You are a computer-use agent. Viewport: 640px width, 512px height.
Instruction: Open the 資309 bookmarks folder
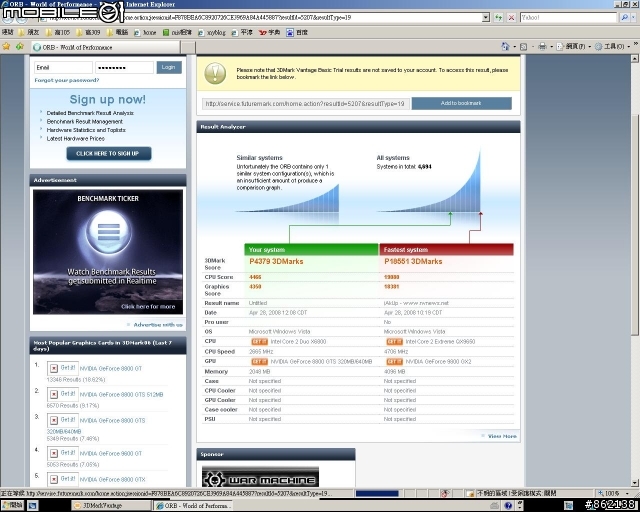coord(88,32)
